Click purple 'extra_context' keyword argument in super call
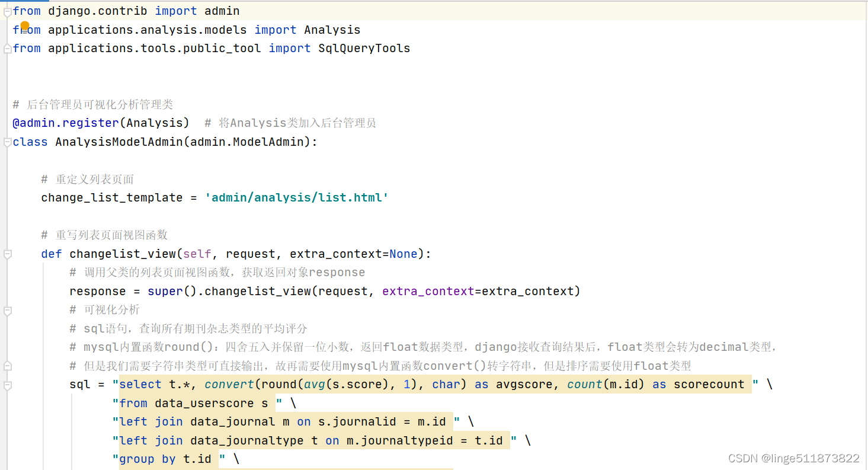This screenshot has height=470, width=868. [x=428, y=291]
